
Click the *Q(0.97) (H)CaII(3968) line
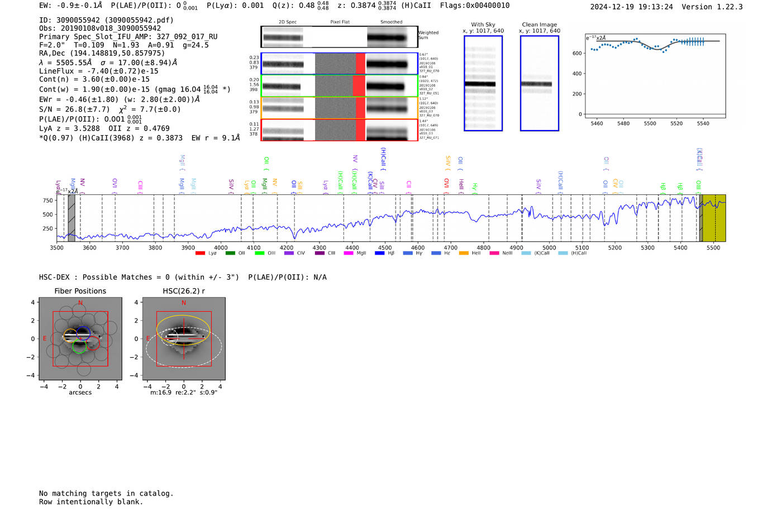pyautogui.click(x=140, y=138)
